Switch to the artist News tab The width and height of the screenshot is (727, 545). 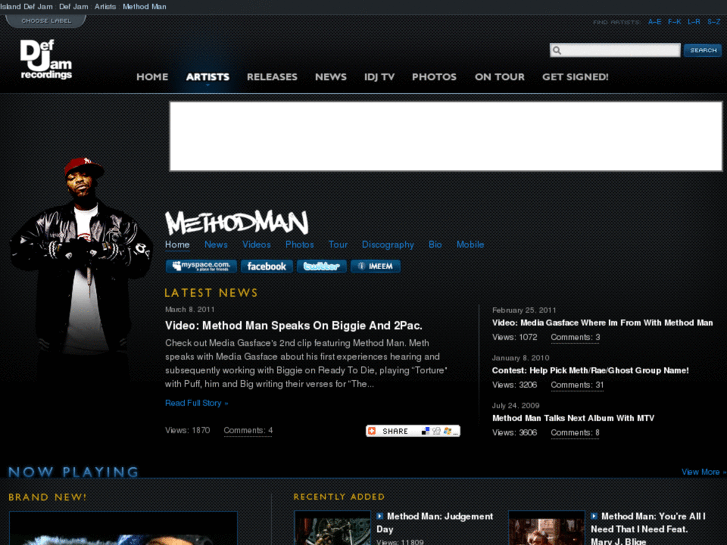coord(216,244)
